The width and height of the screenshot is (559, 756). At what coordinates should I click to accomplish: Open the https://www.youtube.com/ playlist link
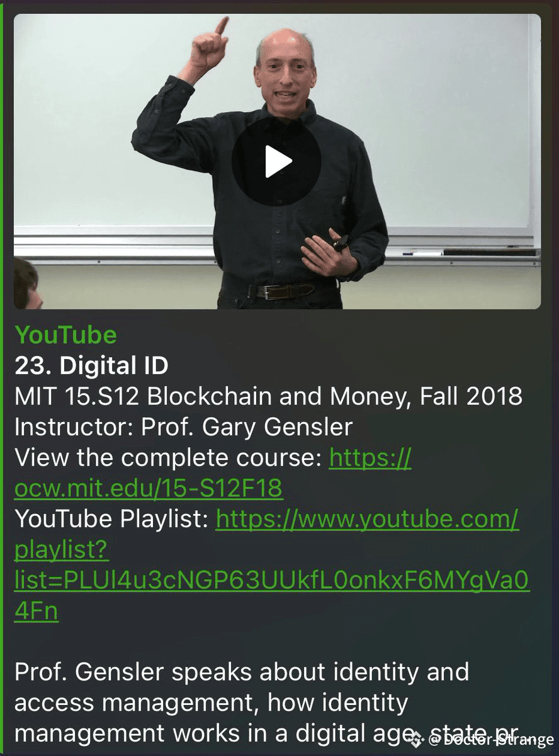click(367, 520)
